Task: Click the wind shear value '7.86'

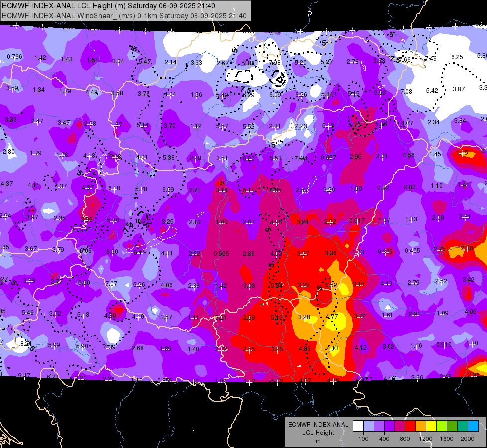Action: 248,63
